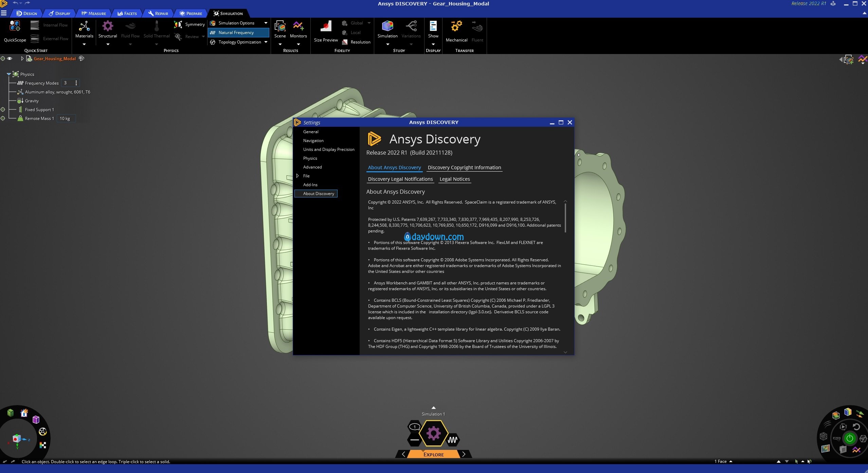Collapse the Physics tree node
This screenshot has height=473, width=868.
[9, 74]
